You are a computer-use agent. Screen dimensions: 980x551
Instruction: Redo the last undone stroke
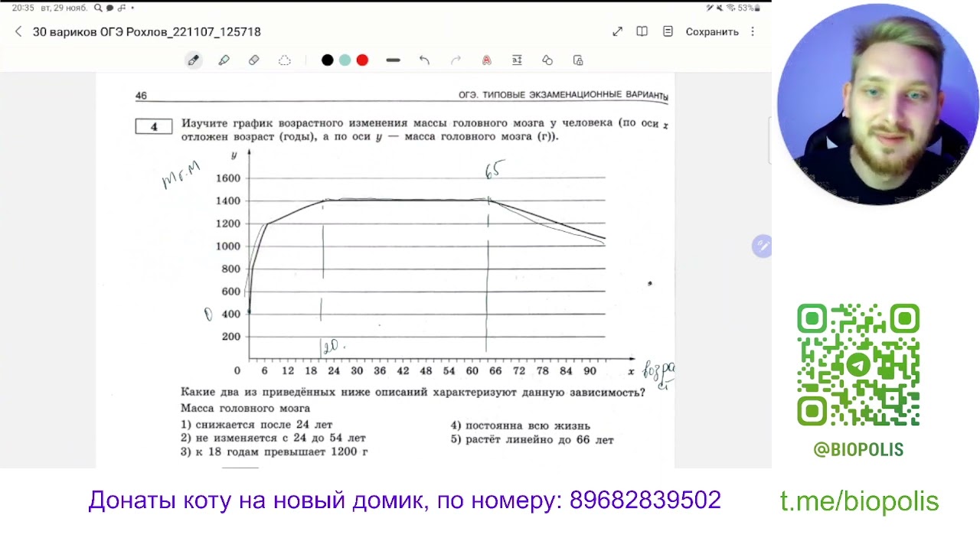[456, 60]
